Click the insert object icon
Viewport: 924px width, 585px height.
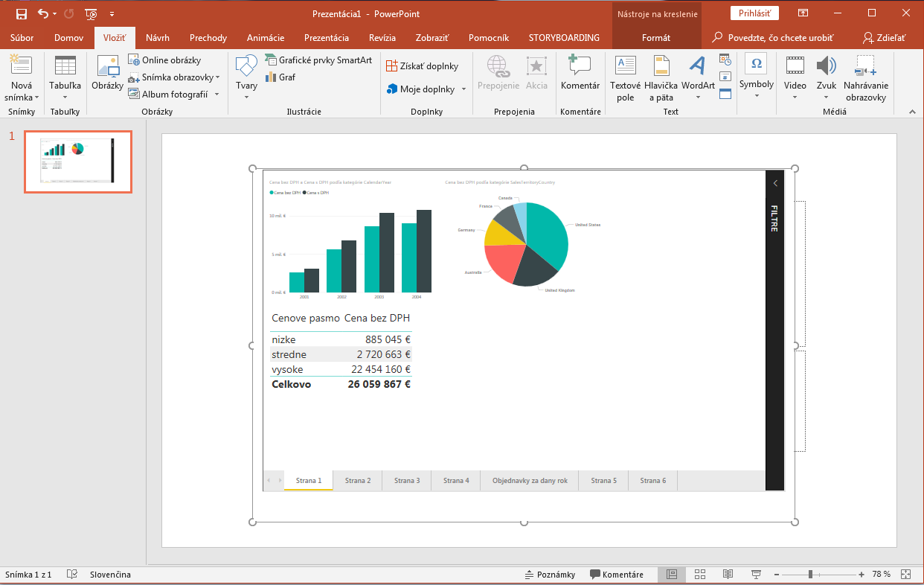(x=725, y=94)
